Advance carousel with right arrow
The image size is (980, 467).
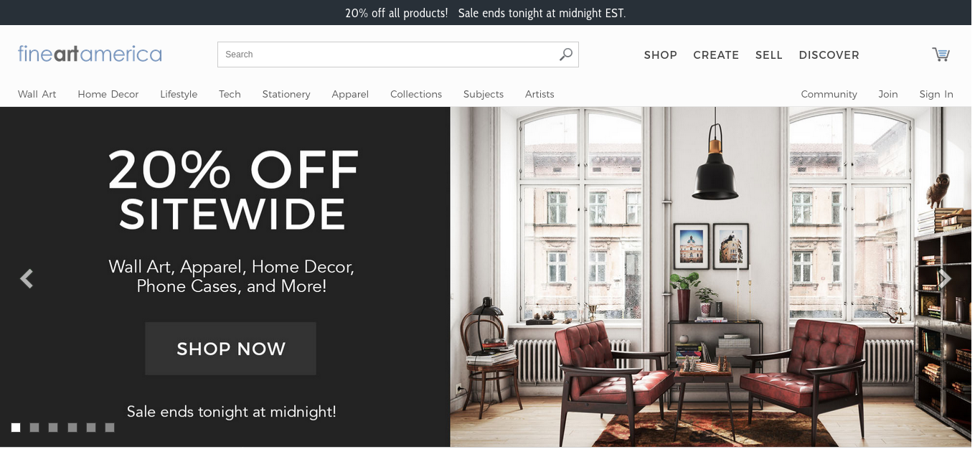(945, 278)
